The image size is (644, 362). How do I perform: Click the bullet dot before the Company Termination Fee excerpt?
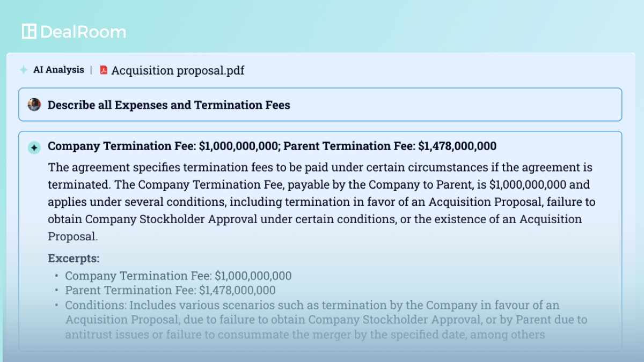point(57,276)
